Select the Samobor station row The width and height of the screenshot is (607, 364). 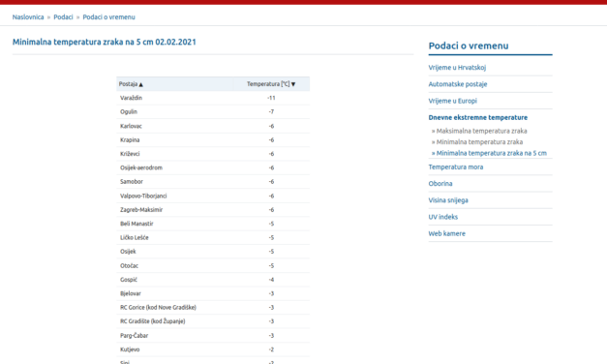(213, 182)
